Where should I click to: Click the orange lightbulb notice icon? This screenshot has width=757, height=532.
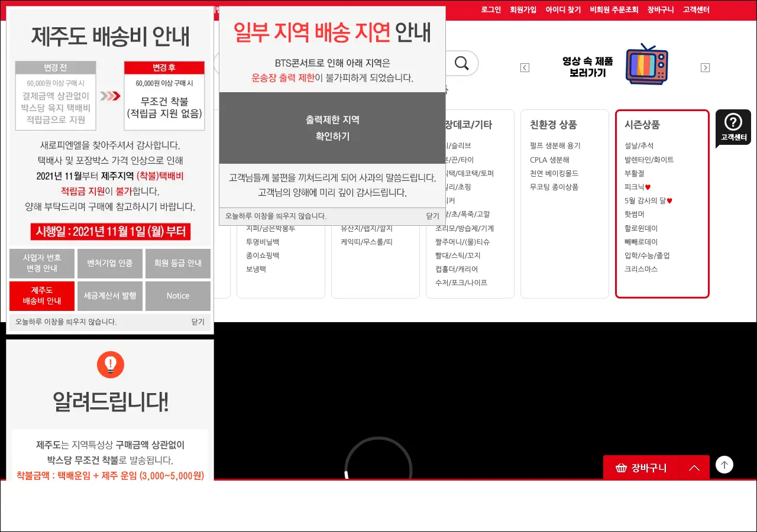[111, 364]
